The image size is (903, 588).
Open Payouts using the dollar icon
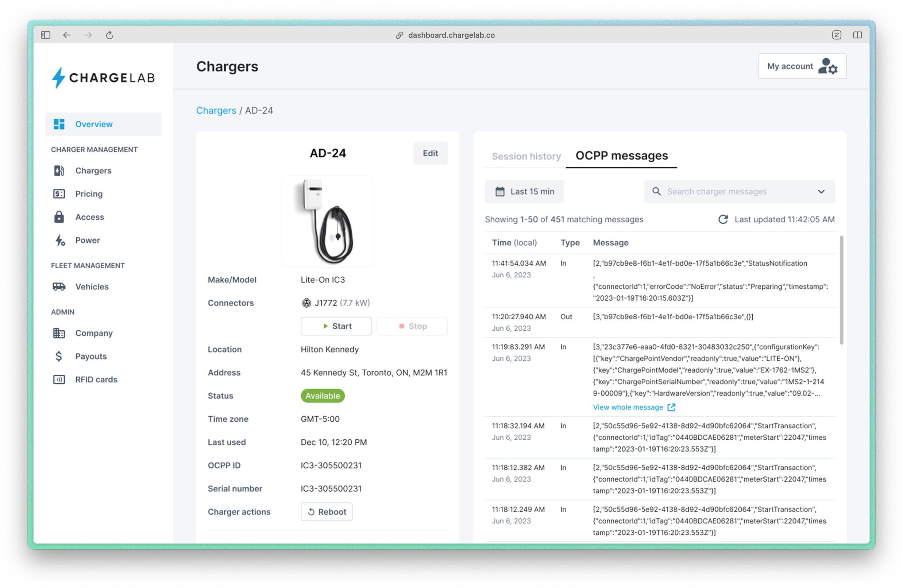click(59, 357)
